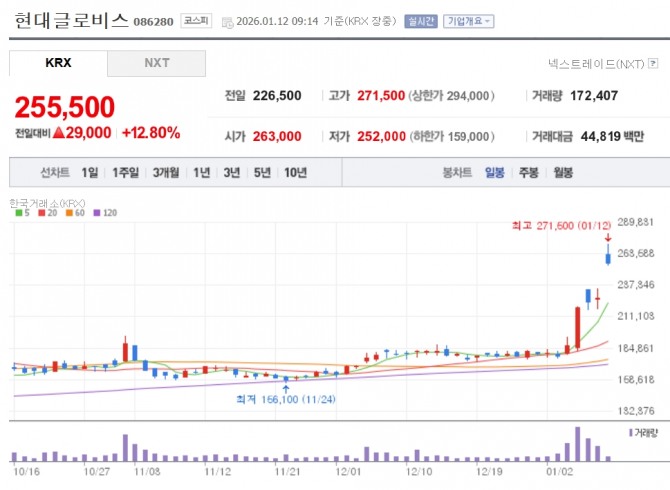
Task: Click the low price 252,000
Action: click(x=382, y=136)
